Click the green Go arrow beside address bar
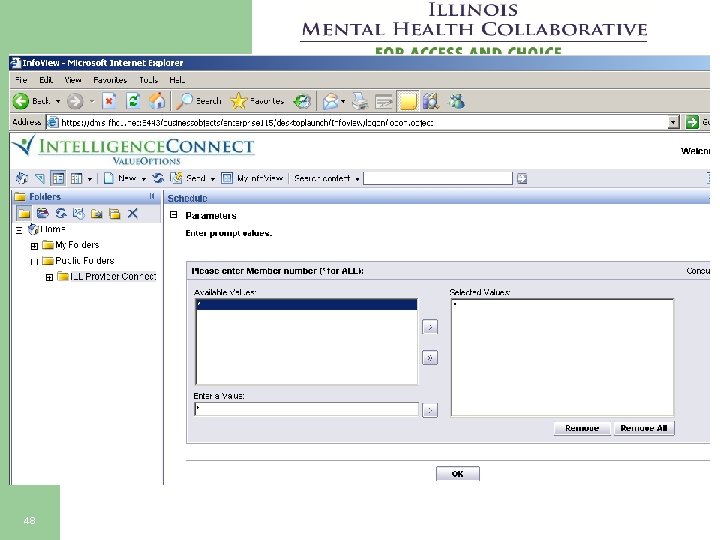 coord(692,122)
